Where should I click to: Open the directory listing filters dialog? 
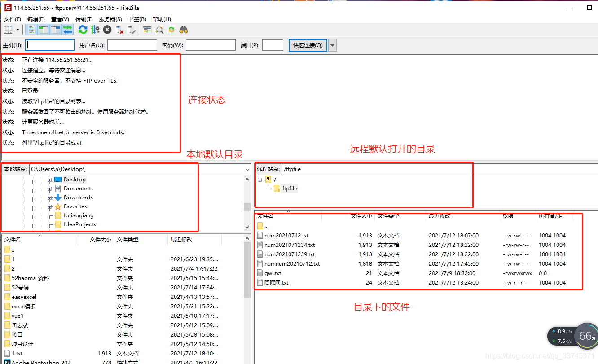point(147,30)
